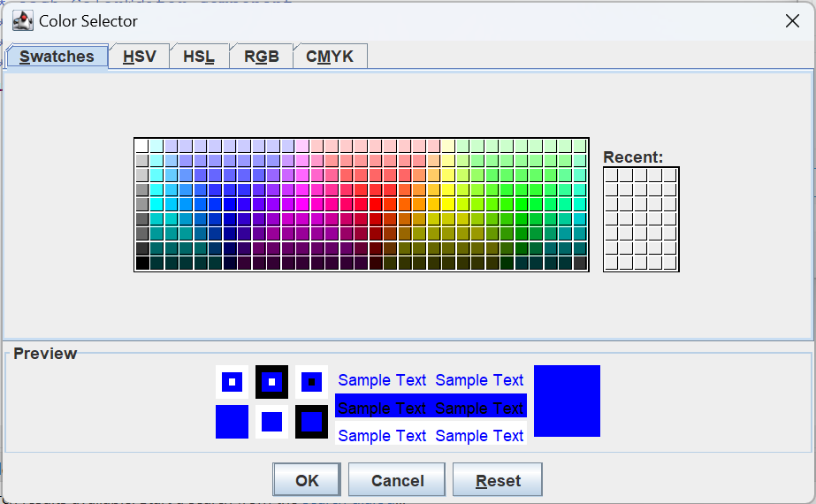Select the bottom-right dark gray palette swatch

[580, 263]
